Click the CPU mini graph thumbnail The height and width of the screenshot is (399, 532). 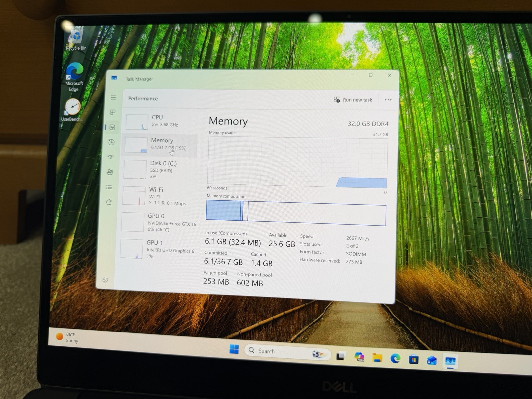(137, 122)
